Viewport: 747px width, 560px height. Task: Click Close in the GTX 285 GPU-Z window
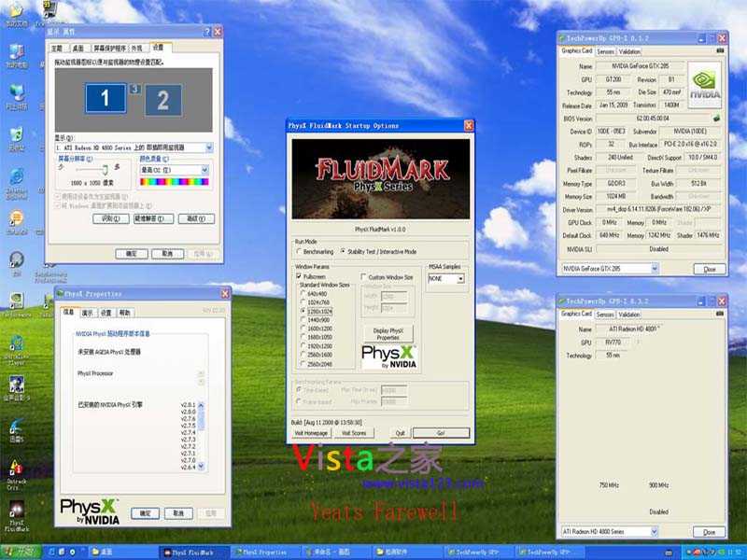pos(710,269)
